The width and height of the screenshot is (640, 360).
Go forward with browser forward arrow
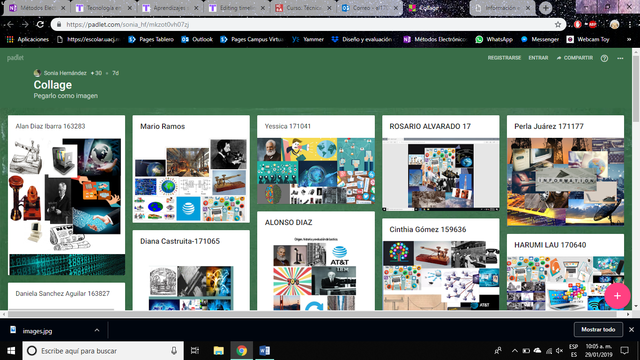point(25,24)
